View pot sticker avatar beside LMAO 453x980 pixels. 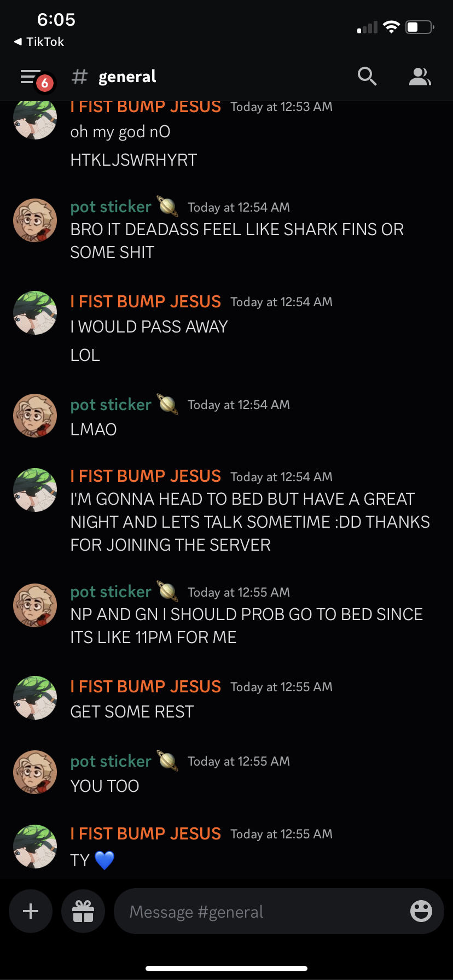tap(35, 416)
